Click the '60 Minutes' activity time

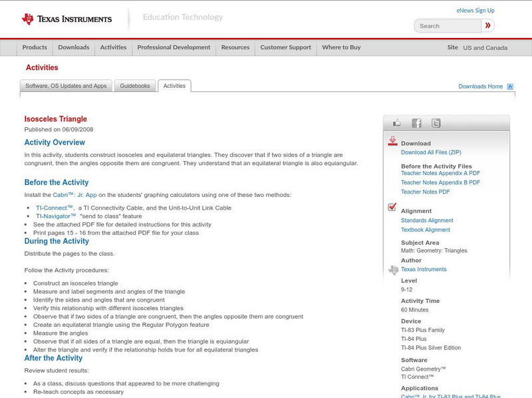pos(414,309)
